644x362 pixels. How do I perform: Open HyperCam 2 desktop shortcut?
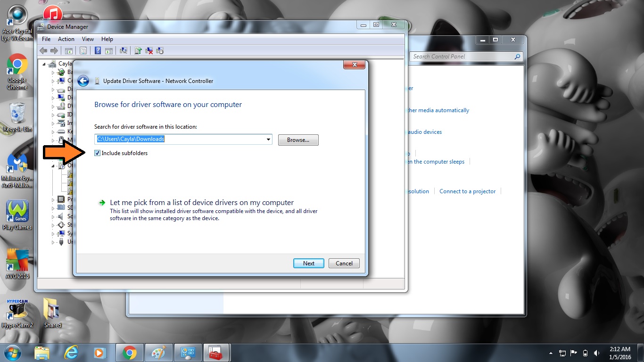pyautogui.click(x=17, y=313)
